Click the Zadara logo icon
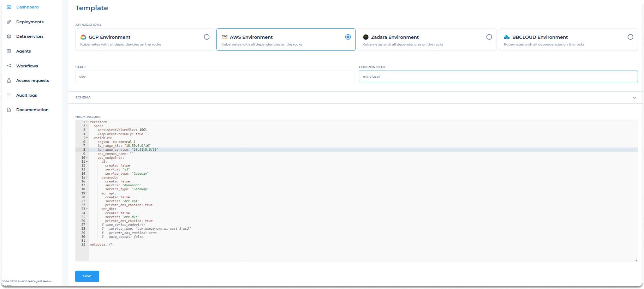Image resolution: width=644 pixels, height=289 pixels. click(x=366, y=37)
